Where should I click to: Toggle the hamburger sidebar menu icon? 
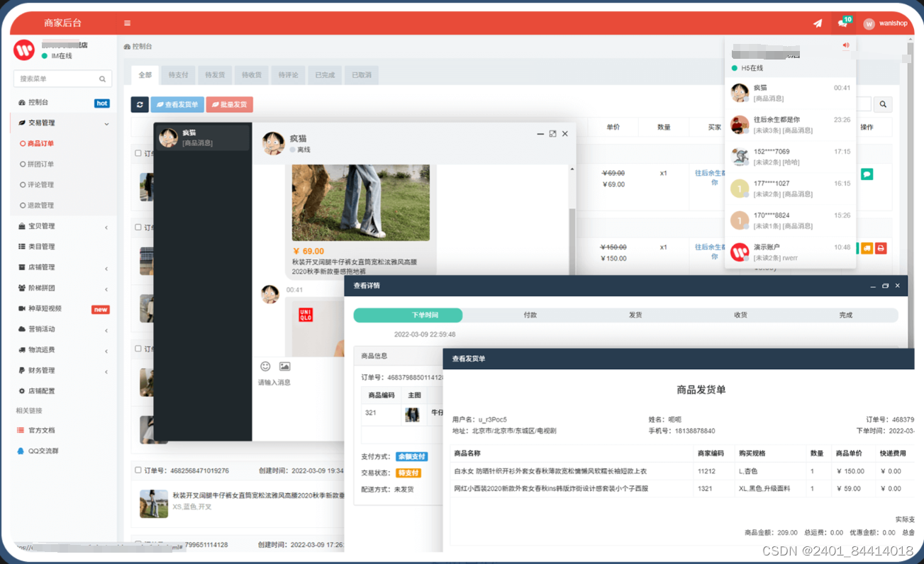click(127, 23)
